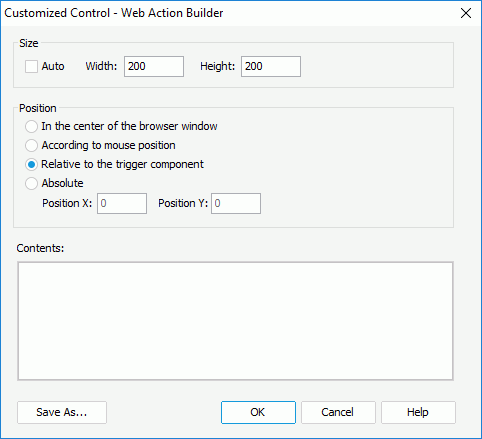Viewport: 482px width, 439px height.
Task: Select 'According to mouse position' option
Action: point(31,145)
